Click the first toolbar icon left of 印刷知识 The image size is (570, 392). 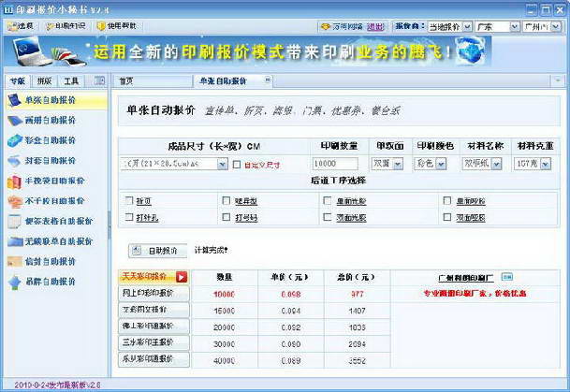(x=12, y=26)
